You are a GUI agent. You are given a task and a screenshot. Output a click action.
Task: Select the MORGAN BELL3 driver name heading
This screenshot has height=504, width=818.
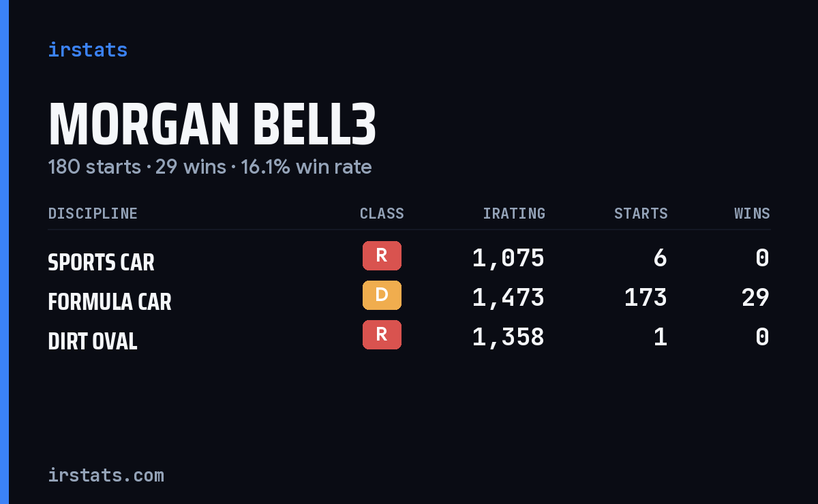(212, 124)
